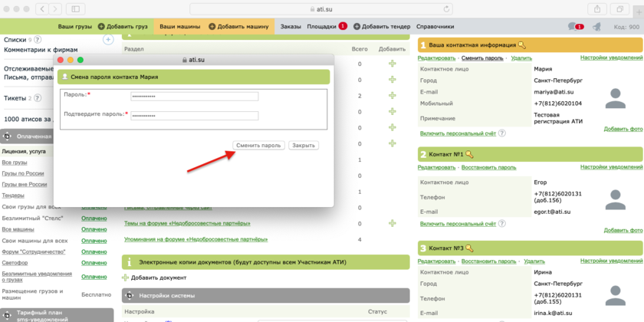This screenshot has width=644, height=322.
Task: Click the Сменить пароль button in dialog
Action: click(259, 145)
